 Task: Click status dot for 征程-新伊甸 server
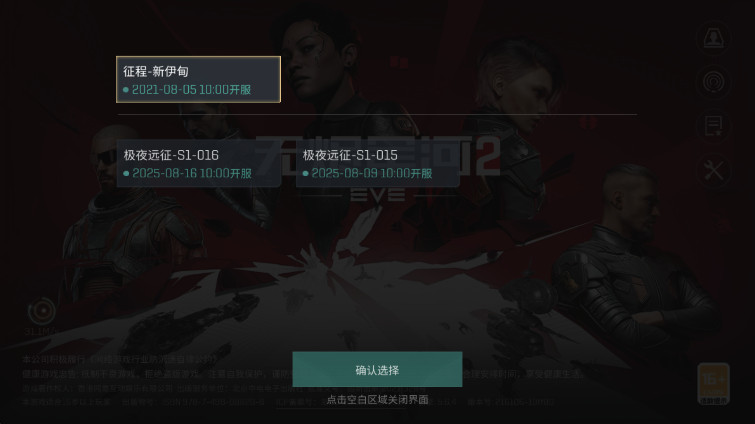[126, 90]
